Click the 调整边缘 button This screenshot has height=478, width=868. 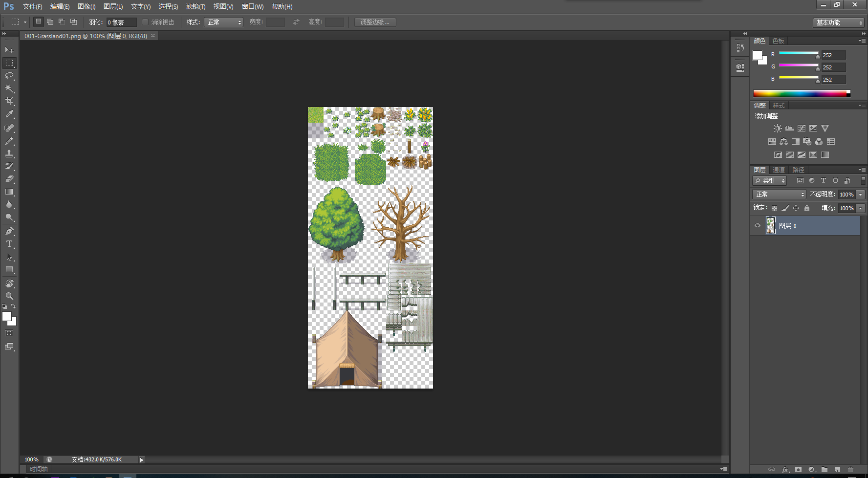click(x=375, y=22)
